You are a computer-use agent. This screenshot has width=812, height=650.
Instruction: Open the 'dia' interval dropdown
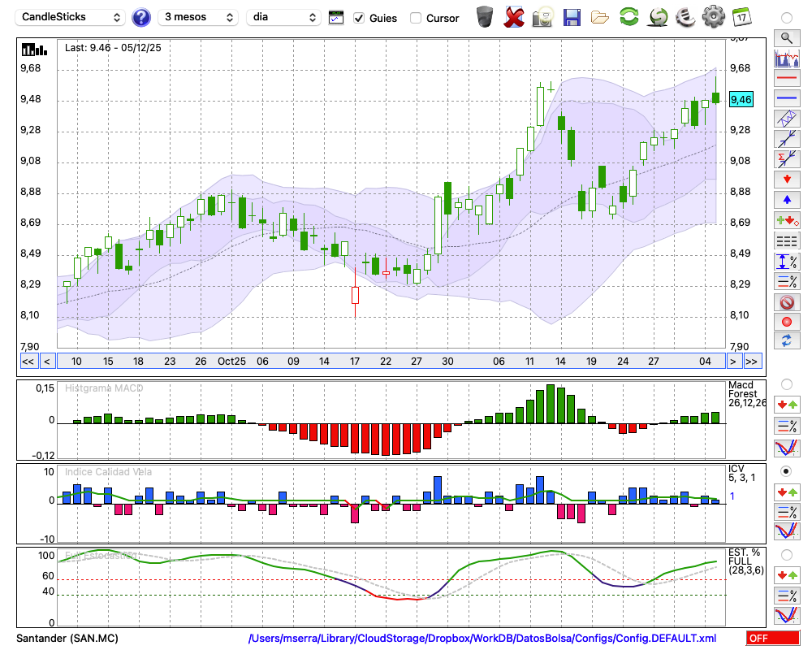click(283, 17)
